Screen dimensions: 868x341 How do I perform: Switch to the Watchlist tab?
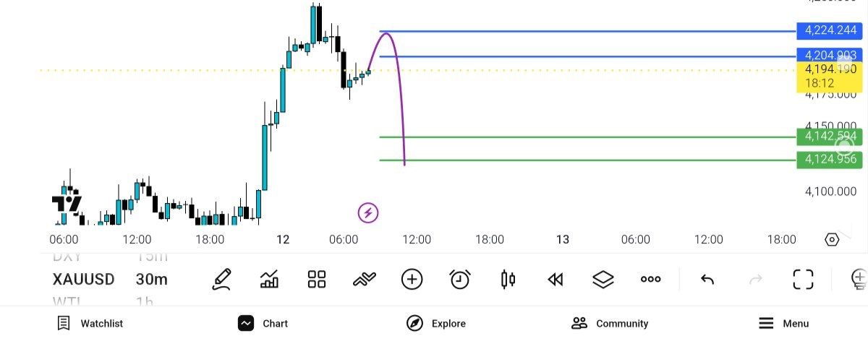tap(90, 324)
